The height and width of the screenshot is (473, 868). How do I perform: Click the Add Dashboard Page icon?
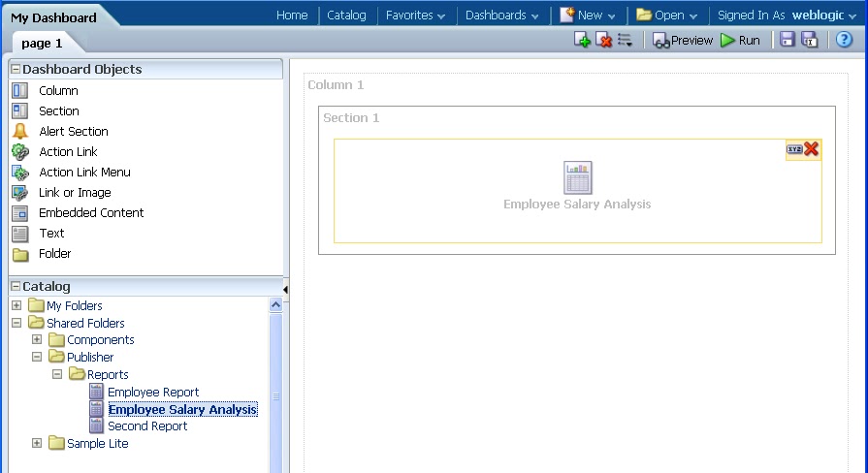(x=582, y=40)
